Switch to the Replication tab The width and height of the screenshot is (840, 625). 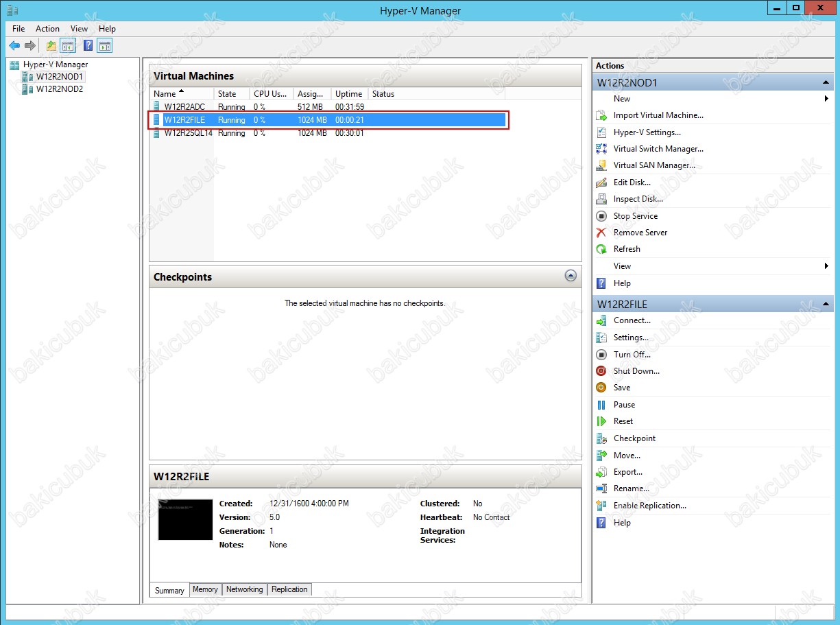pos(289,589)
